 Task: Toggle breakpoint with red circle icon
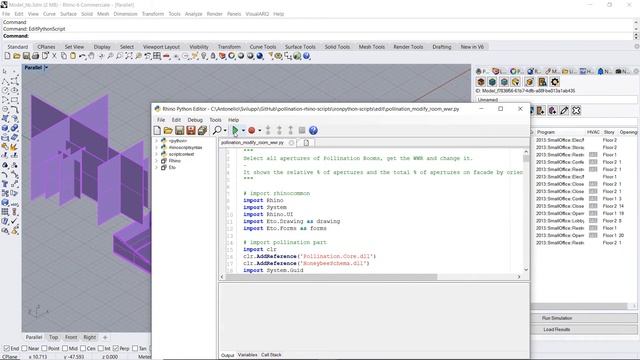pyautogui.click(x=251, y=130)
